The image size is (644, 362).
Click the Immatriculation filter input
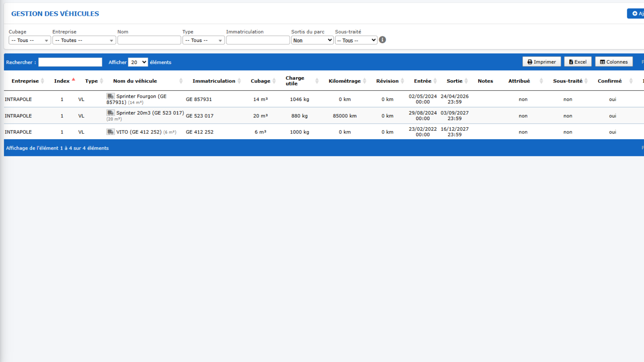[258, 40]
